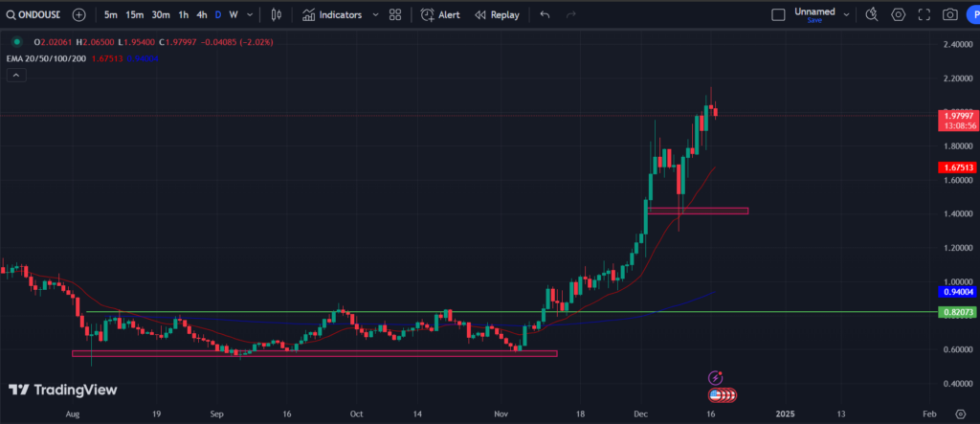Viewport: 980px width, 424px height.
Task: Open the user profile avatar
Action: [973, 15]
